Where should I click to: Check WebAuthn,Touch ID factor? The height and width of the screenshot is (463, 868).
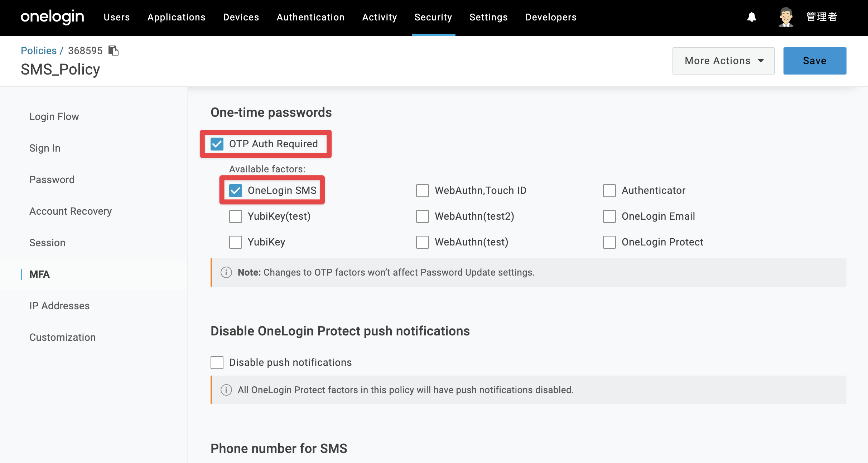[x=423, y=190]
